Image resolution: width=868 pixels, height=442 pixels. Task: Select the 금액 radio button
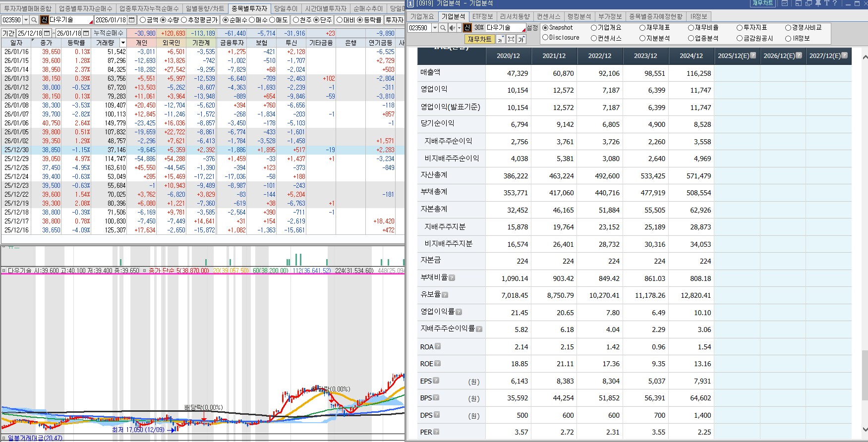(143, 20)
